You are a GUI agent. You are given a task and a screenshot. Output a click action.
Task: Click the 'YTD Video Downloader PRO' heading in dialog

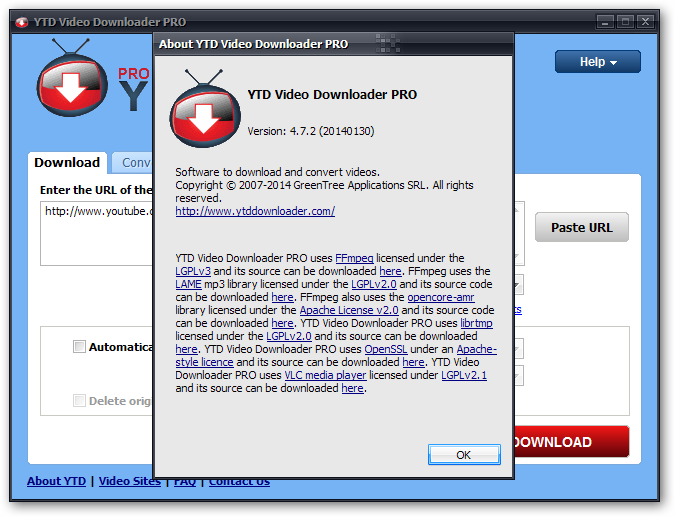click(x=332, y=94)
